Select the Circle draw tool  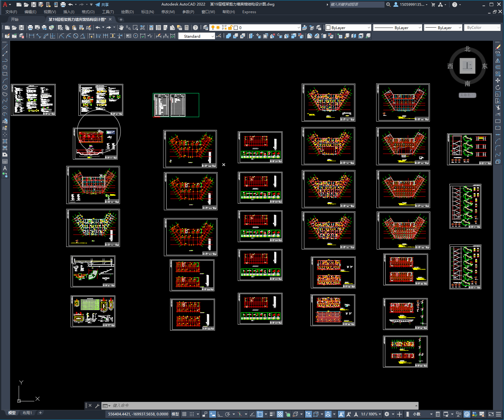pos(5,87)
